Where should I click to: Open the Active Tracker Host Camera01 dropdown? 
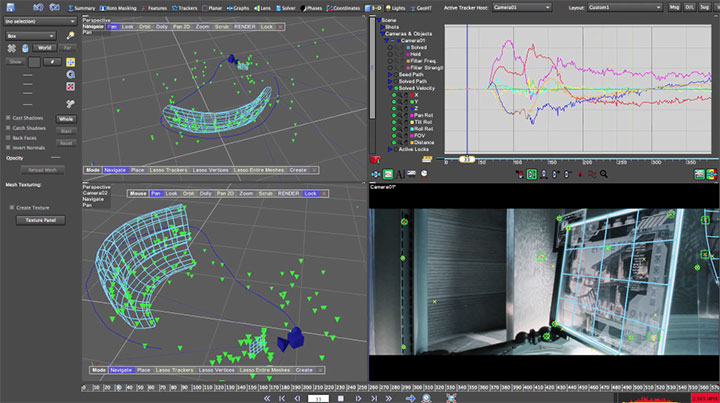click(522, 7)
